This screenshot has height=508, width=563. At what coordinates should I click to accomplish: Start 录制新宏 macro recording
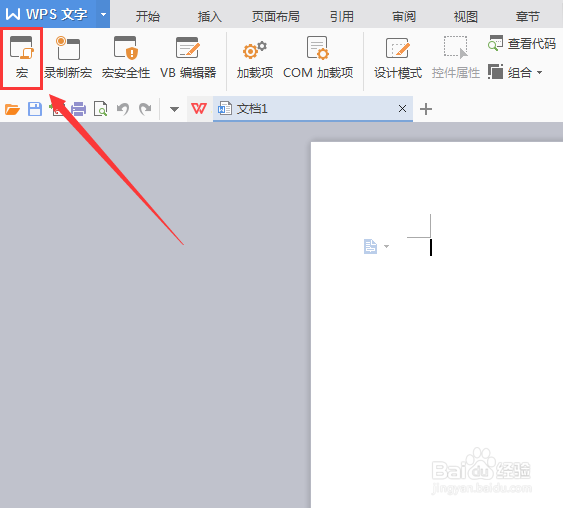pos(68,58)
